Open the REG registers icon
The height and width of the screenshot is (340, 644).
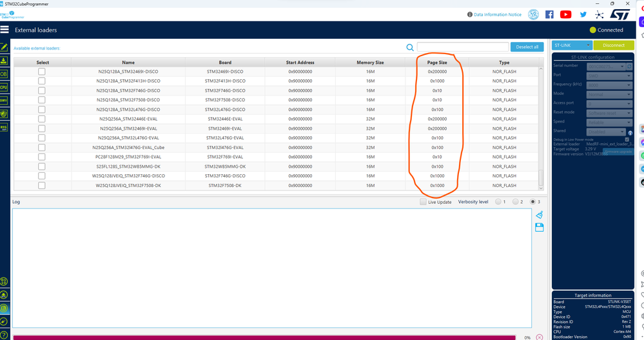click(4, 128)
